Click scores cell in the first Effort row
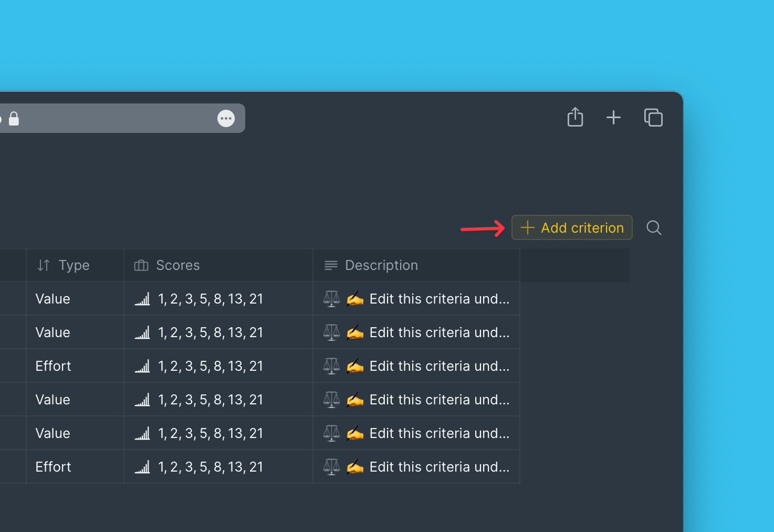774x532 pixels. tap(218, 366)
